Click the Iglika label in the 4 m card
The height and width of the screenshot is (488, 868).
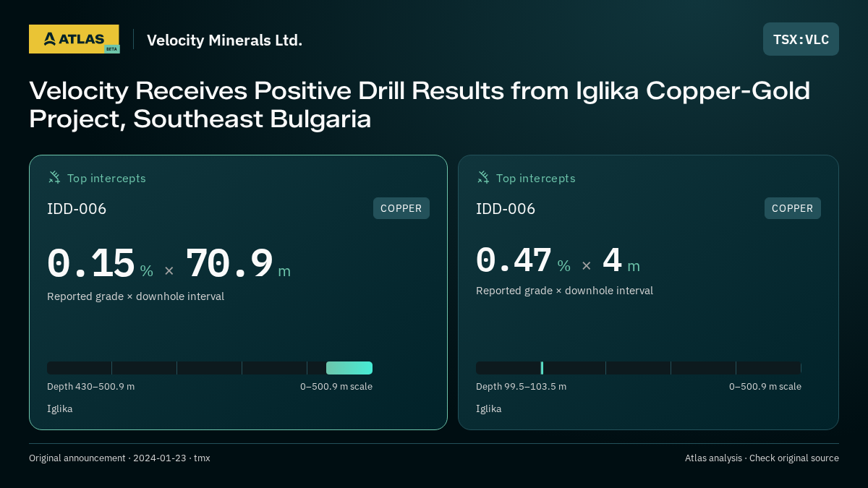pos(489,409)
